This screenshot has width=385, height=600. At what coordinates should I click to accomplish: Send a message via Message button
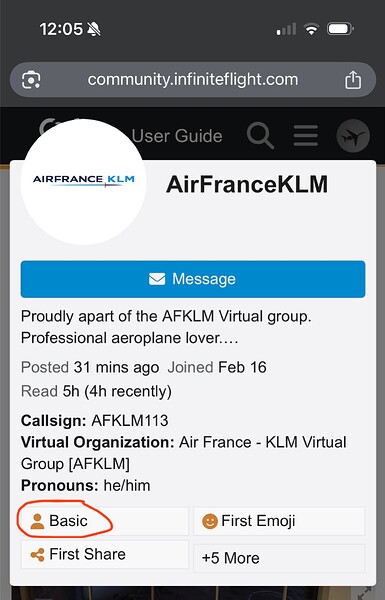193,279
